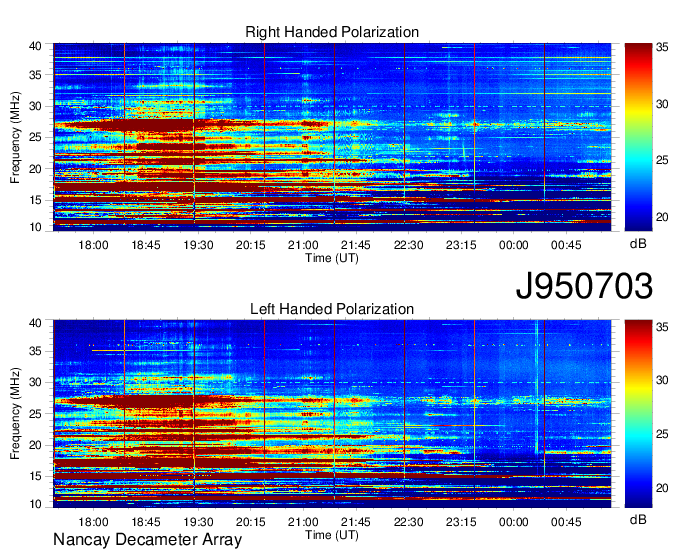Click 'Frequency (MHz)' axis label of Right Handed plot
This screenshot has height=552, width=680.
click(x=15, y=137)
